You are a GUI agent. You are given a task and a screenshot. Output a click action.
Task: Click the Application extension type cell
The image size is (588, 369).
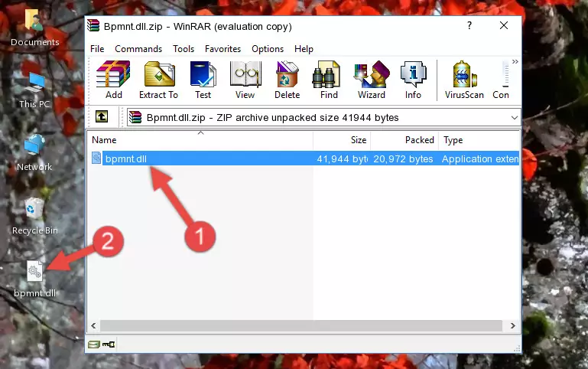480,158
